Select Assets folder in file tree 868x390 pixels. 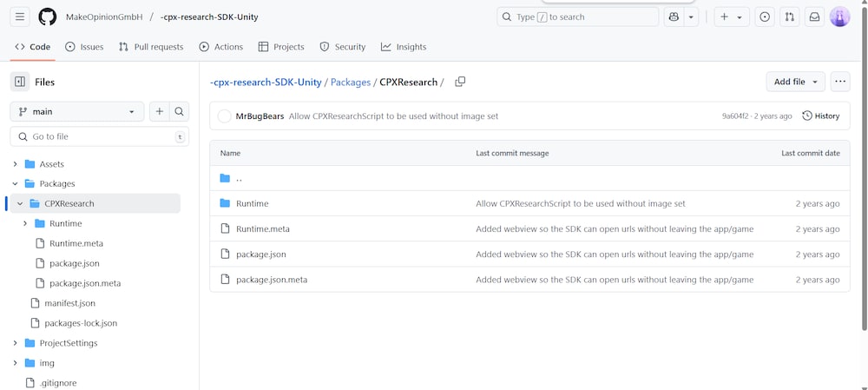click(51, 164)
